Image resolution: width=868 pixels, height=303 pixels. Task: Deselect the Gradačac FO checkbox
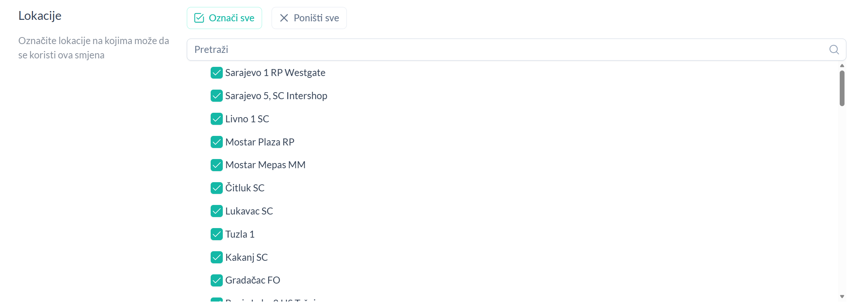pyautogui.click(x=217, y=280)
